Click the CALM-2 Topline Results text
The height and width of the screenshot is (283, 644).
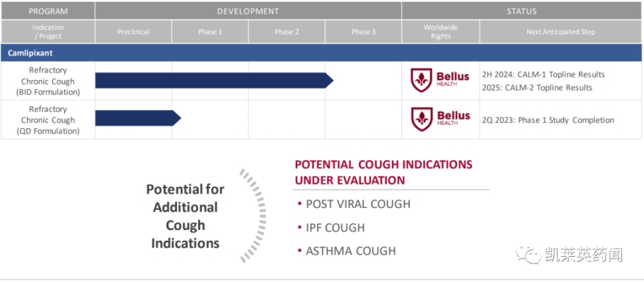(537, 88)
